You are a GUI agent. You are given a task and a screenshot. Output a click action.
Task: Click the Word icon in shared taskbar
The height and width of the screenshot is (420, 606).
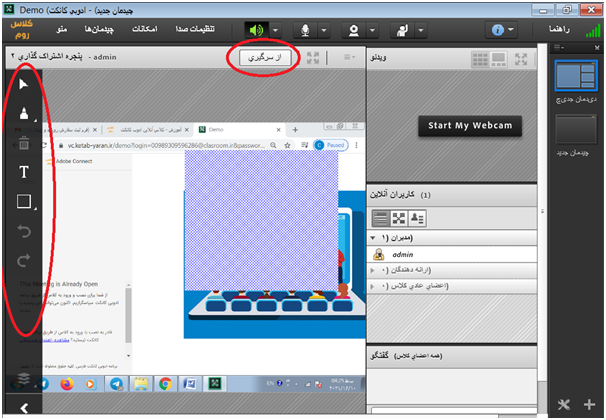tap(190, 384)
